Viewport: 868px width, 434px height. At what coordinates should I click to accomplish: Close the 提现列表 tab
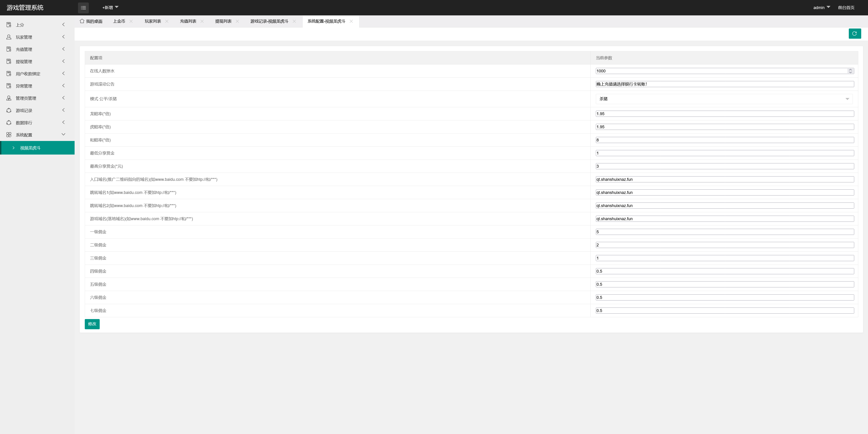tap(237, 21)
